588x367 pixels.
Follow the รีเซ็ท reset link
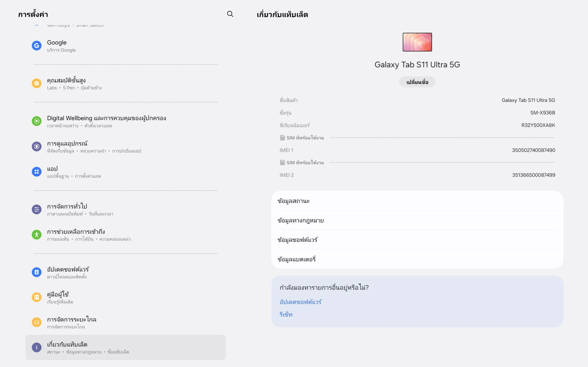click(x=286, y=314)
